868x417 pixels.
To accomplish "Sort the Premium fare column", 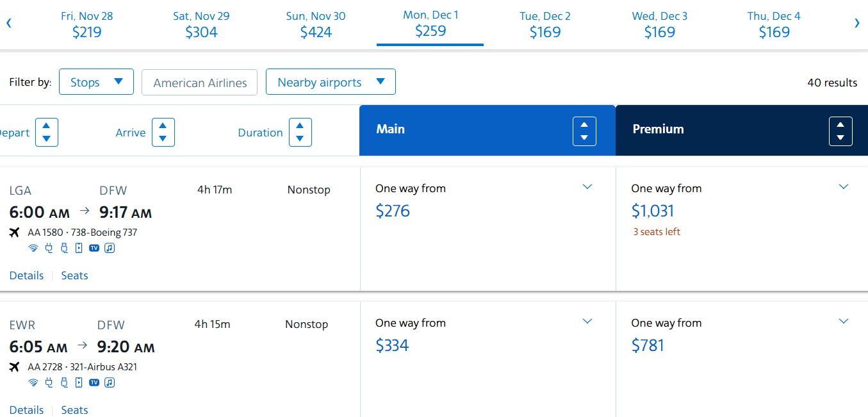I will coord(840,131).
